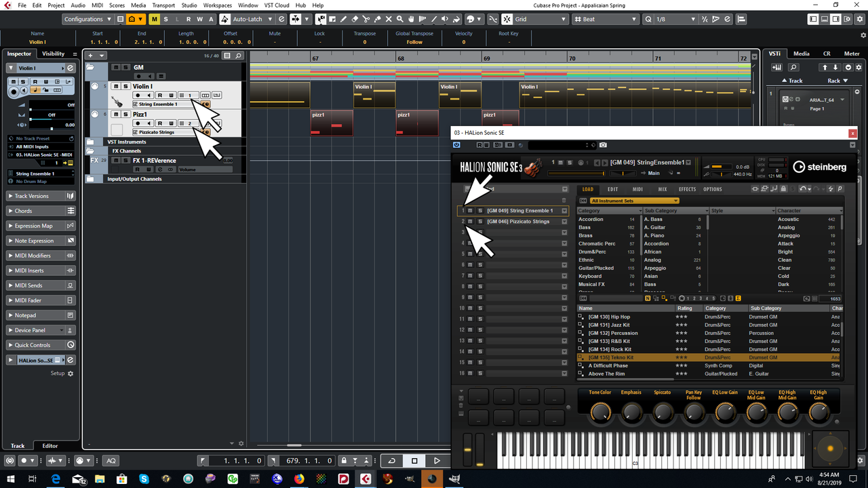Viewport: 868px width, 488px height.
Task: Expand MIDI Modifiers inspector section
Action: coord(41,256)
